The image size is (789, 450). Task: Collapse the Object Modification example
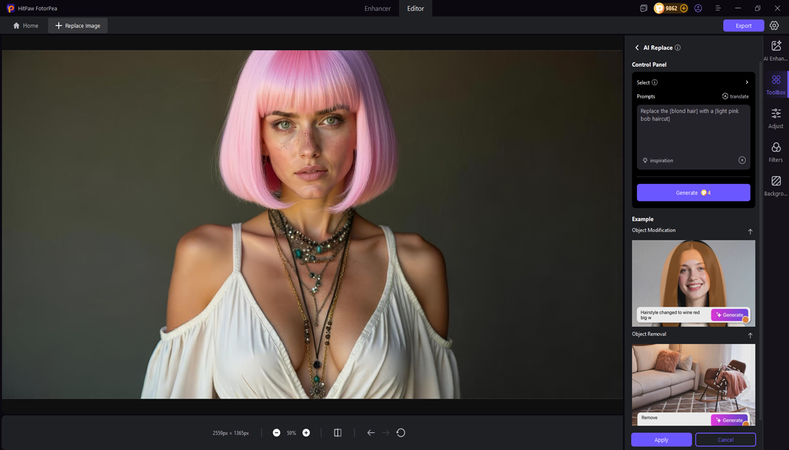point(750,231)
